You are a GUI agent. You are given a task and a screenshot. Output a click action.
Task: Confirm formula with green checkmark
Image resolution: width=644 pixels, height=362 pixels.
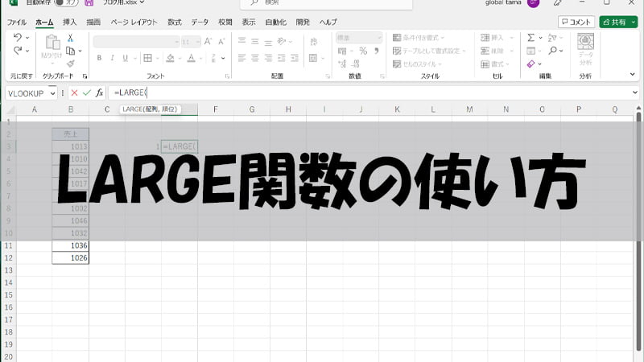point(87,93)
